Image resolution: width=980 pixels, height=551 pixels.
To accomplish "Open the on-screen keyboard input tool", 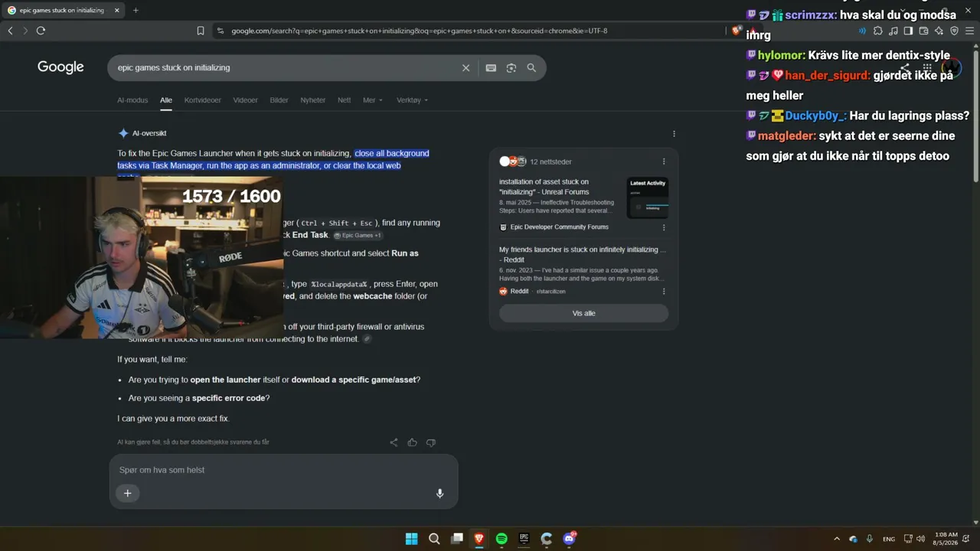I will pyautogui.click(x=491, y=67).
